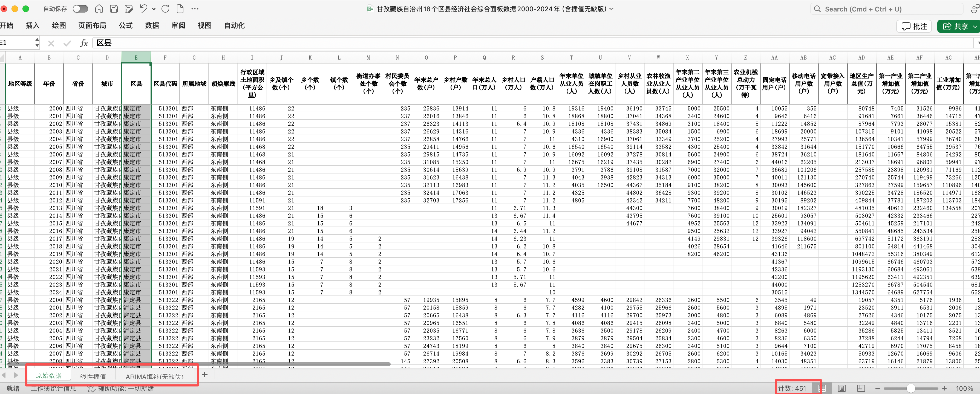Switch to Page Layout view icon
The width and height of the screenshot is (980, 394).
(842, 388)
